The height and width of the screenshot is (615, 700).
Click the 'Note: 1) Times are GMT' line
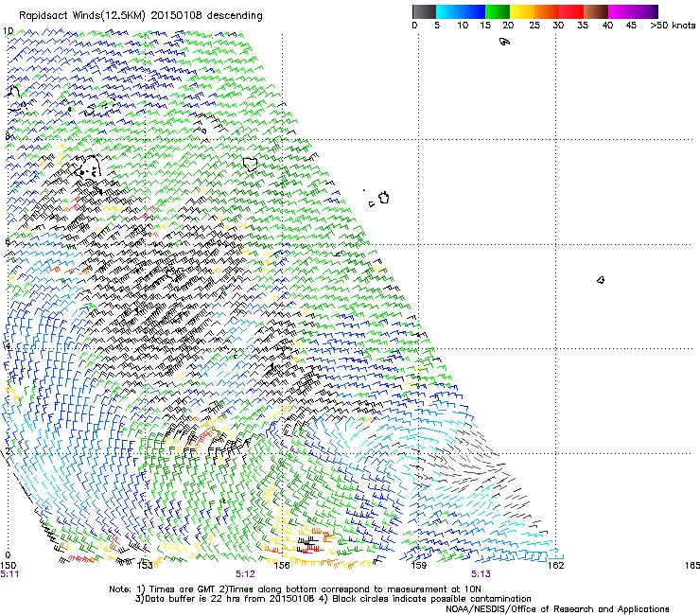click(x=294, y=589)
